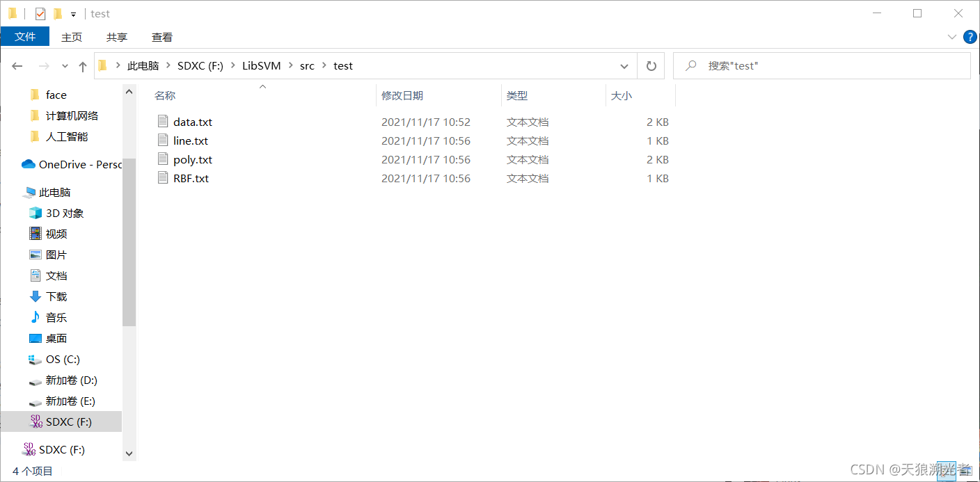Switch to the 查看 ribbon tab
Screen dimensions: 980x482
click(161, 37)
